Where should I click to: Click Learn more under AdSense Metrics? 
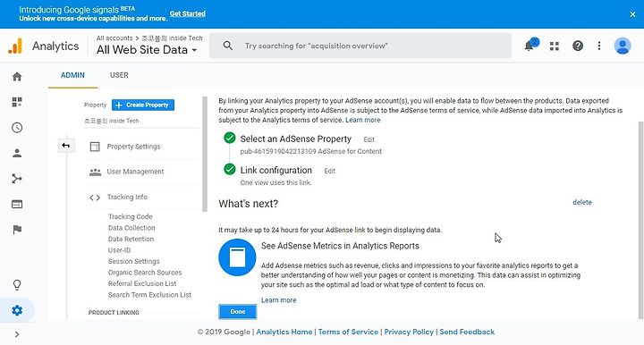click(278, 300)
